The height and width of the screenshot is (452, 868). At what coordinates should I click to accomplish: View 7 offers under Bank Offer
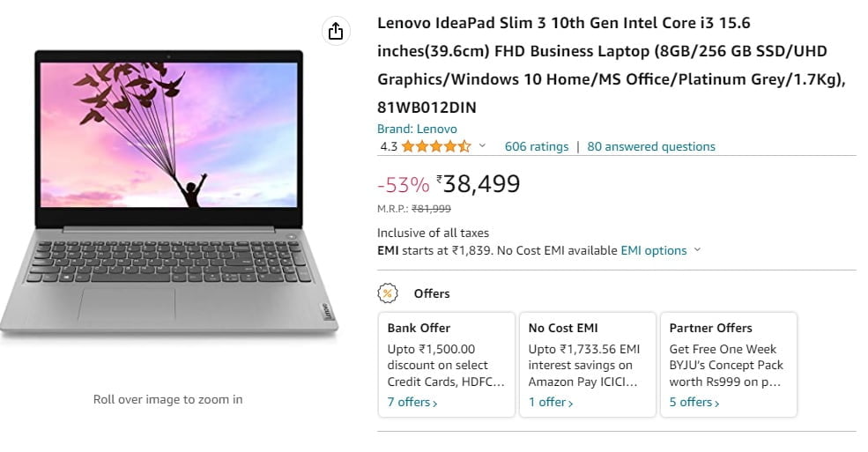(x=412, y=402)
